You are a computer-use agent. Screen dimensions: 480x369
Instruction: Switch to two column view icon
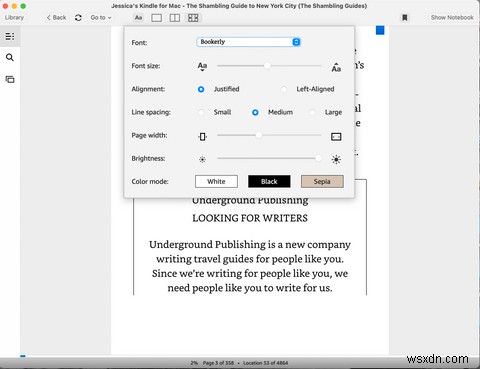click(175, 18)
